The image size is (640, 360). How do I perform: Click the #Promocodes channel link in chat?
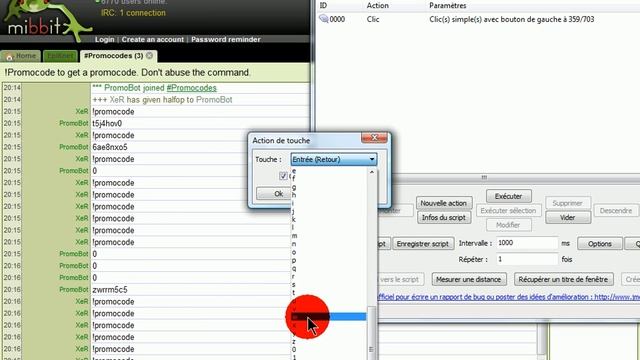(191, 88)
